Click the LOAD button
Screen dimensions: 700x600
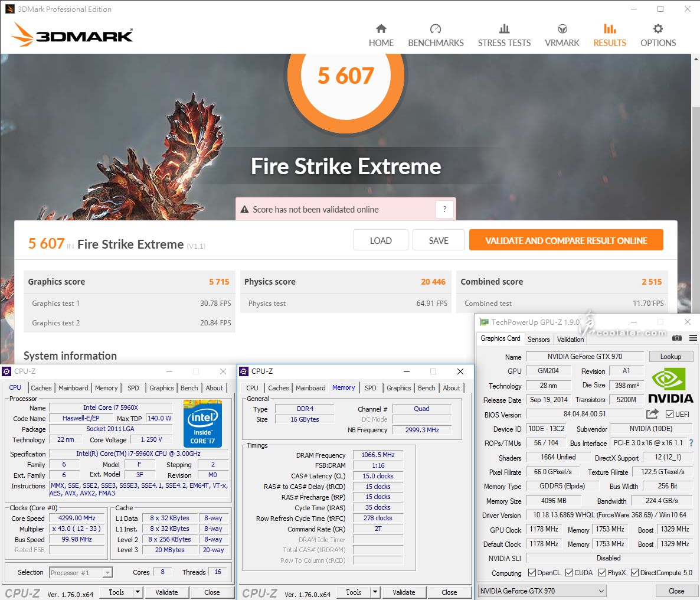click(x=381, y=240)
